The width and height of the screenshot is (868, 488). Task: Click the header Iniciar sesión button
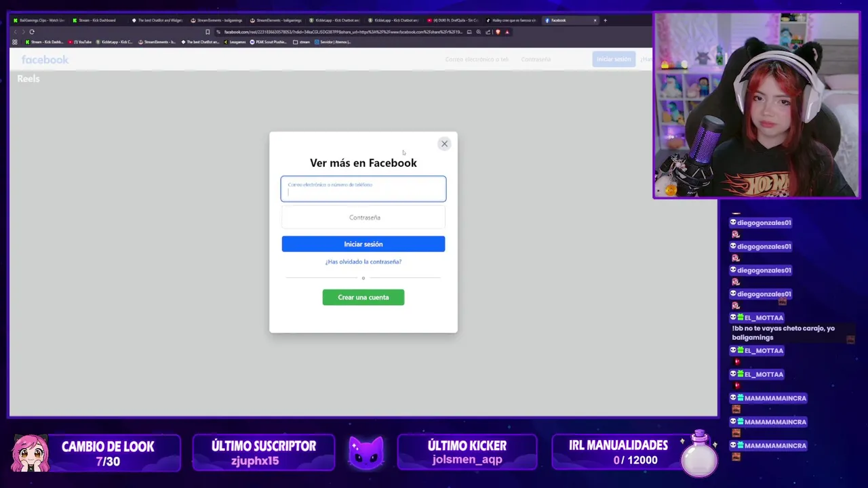point(614,59)
